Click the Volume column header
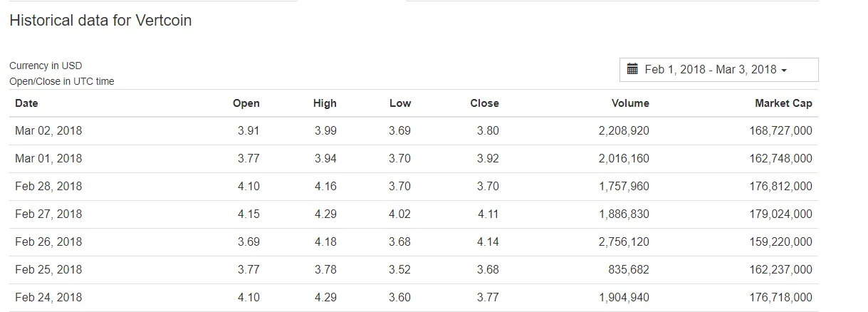The height and width of the screenshot is (312, 868). [x=630, y=103]
